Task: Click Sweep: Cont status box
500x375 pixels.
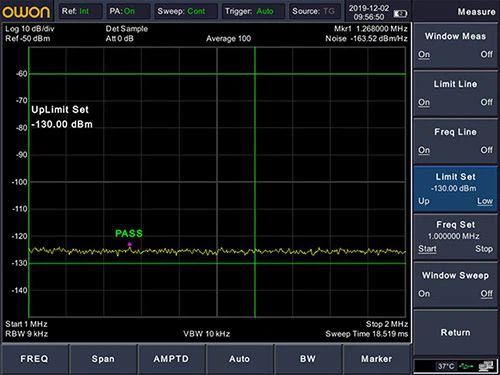Action: pos(185,11)
